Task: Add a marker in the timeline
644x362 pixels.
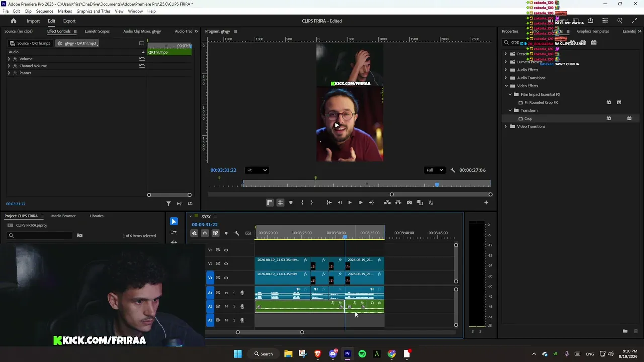Action: click(x=226, y=233)
